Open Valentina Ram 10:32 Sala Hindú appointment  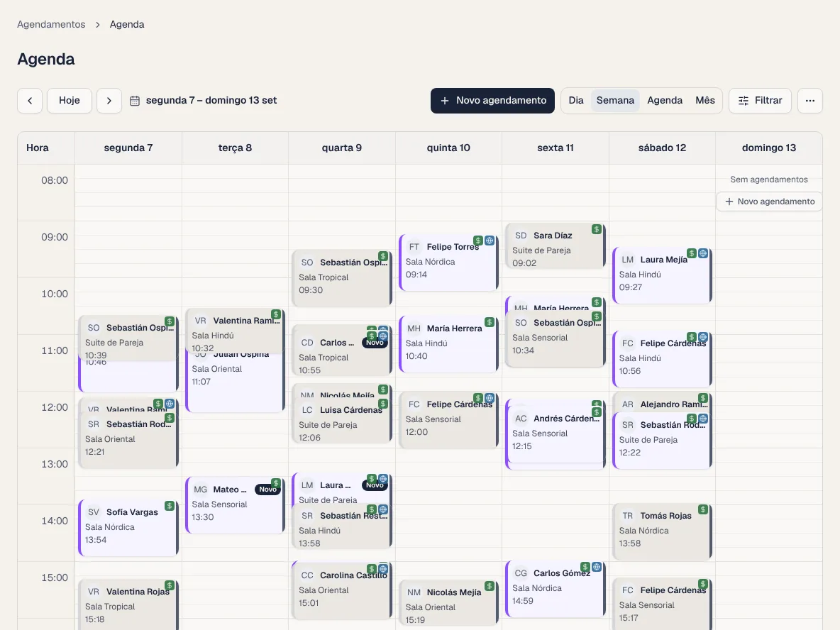235,331
